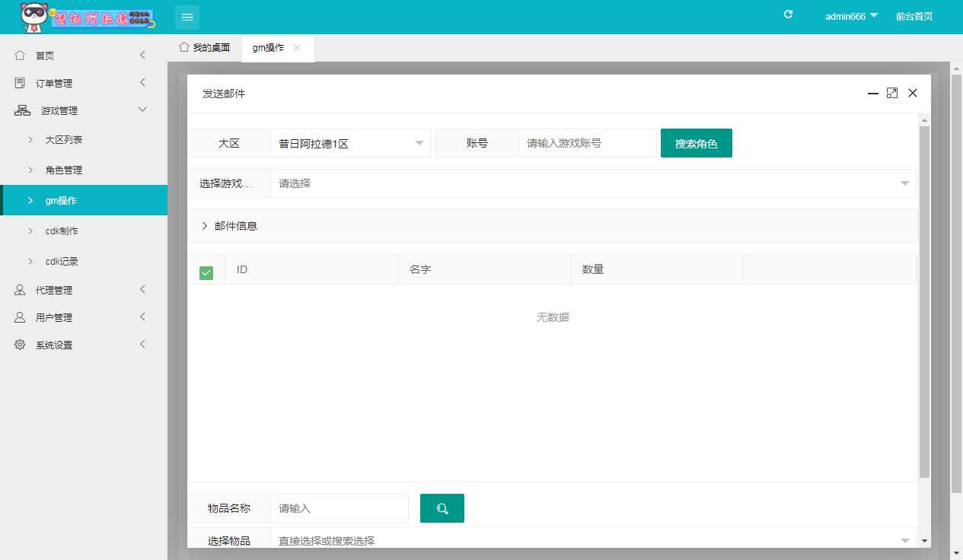This screenshot has width=963, height=560.
Task: Click the 用户管理 user icon
Action: [20, 317]
